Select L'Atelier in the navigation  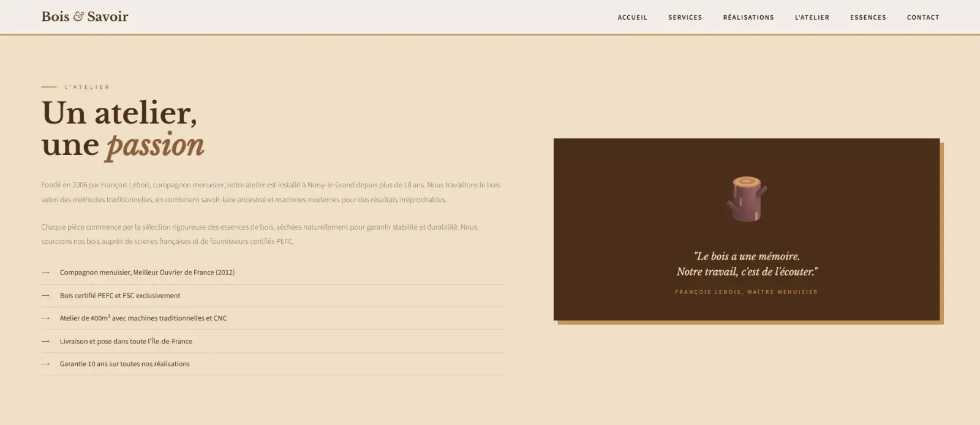pyautogui.click(x=812, y=17)
